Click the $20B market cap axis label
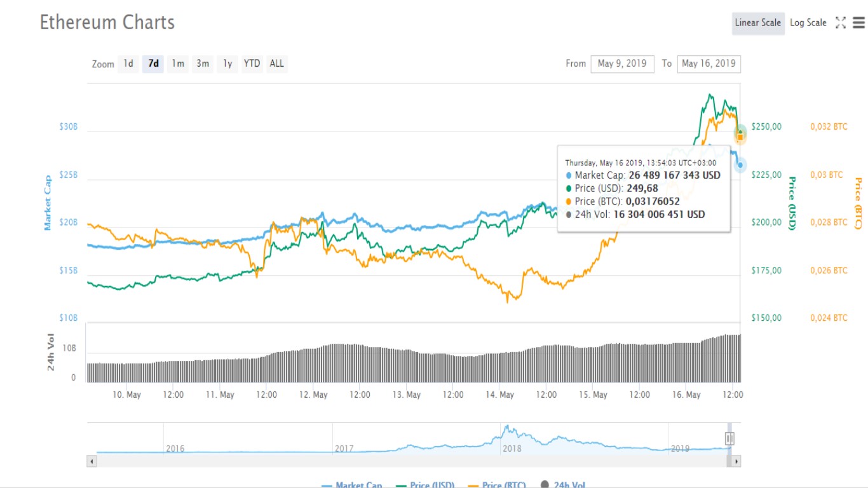Image resolution: width=868 pixels, height=488 pixels. coord(68,222)
